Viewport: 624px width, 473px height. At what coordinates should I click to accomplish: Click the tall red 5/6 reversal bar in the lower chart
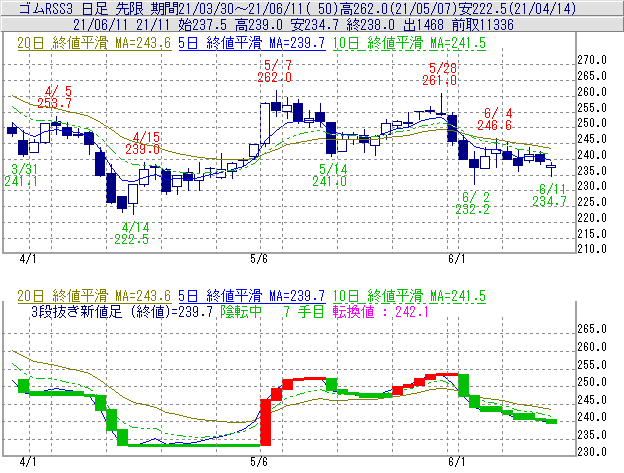[x=265, y=422]
